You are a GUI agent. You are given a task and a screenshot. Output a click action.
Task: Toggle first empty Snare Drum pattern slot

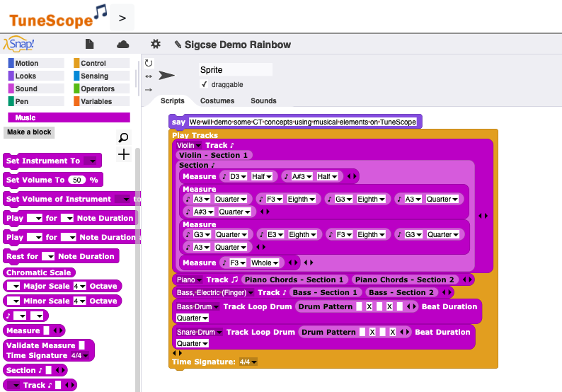coord(362,332)
